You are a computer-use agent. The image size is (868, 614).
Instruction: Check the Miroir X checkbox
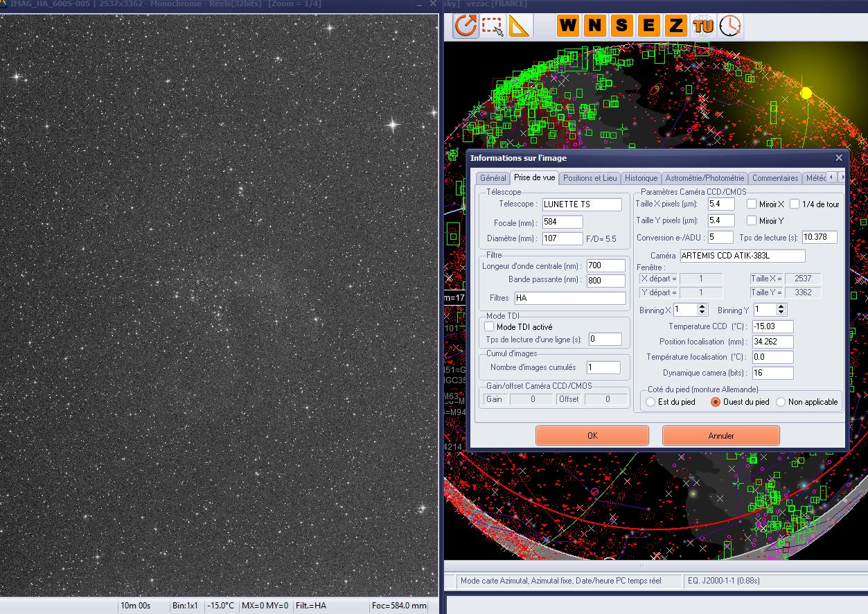click(x=752, y=204)
